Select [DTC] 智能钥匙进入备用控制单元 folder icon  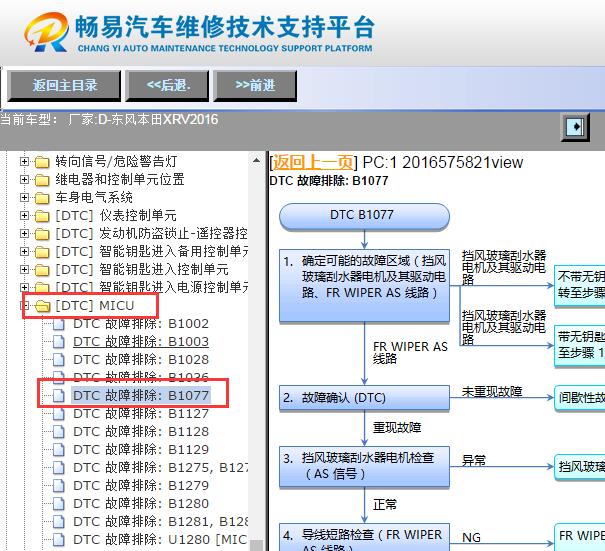(42, 252)
